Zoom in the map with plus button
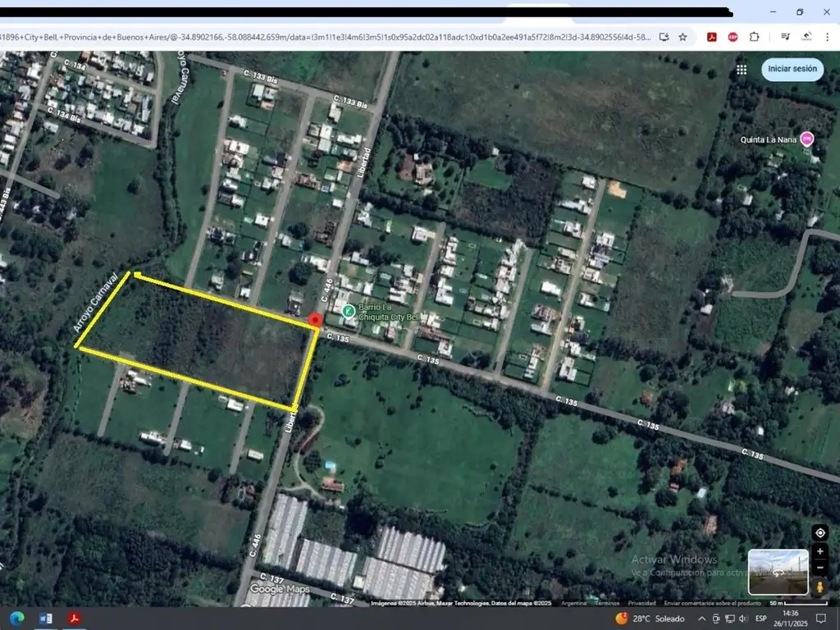Viewport: 840px width, 630px height. coord(819,552)
